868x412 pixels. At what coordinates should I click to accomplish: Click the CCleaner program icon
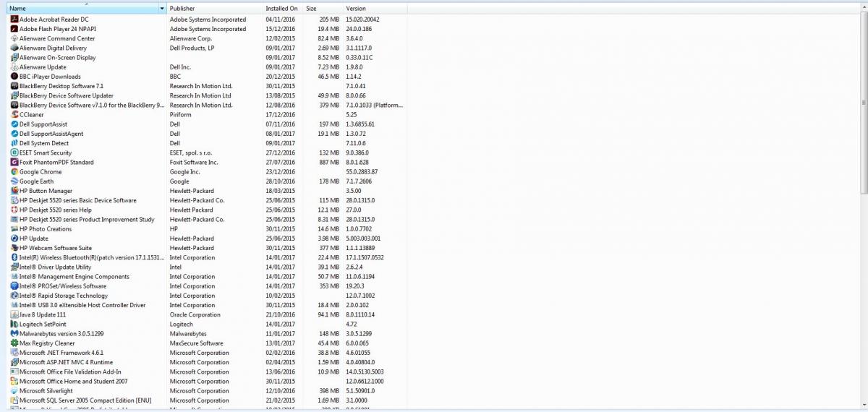tap(14, 114)
